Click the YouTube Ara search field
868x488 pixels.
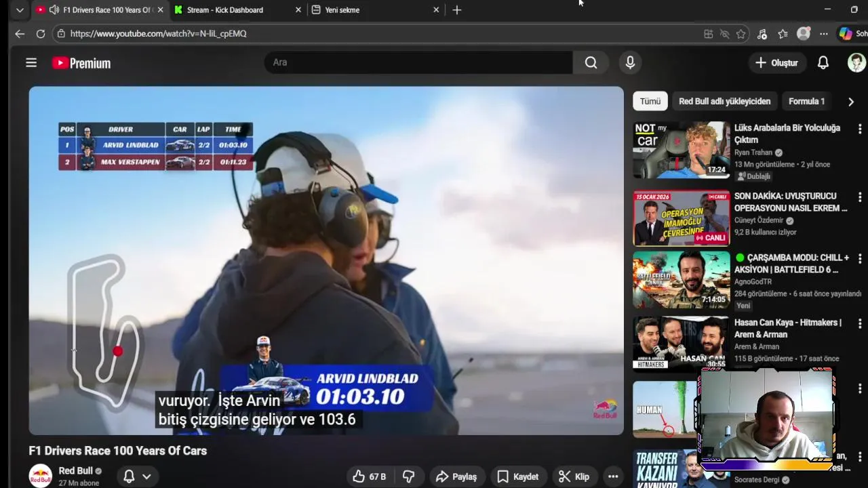coord(418,62)
